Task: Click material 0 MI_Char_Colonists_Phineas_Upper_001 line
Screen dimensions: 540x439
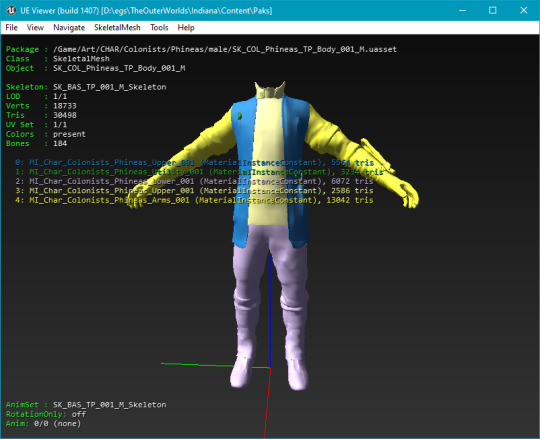Action: point(194,163)
